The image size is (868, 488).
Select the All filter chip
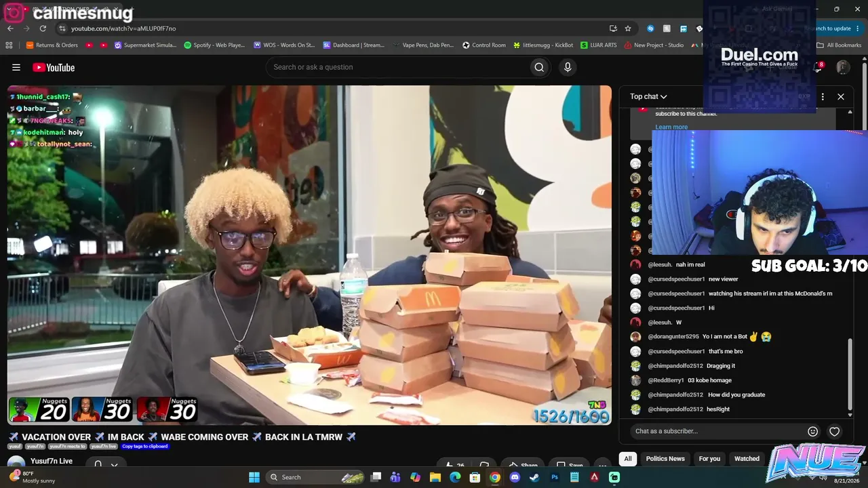click(x=628, y=459)
